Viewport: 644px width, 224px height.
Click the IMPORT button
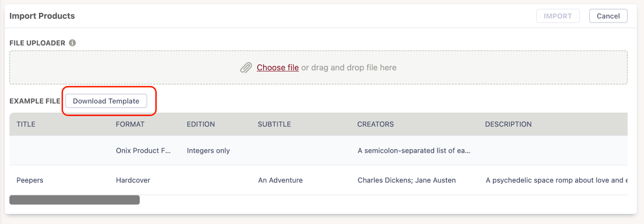tap(557, 16)
